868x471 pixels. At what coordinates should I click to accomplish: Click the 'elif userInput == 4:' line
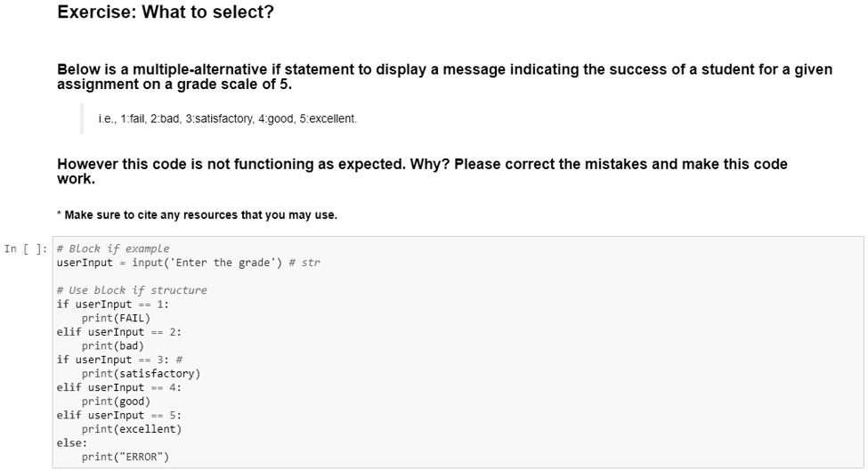point(119,387)
